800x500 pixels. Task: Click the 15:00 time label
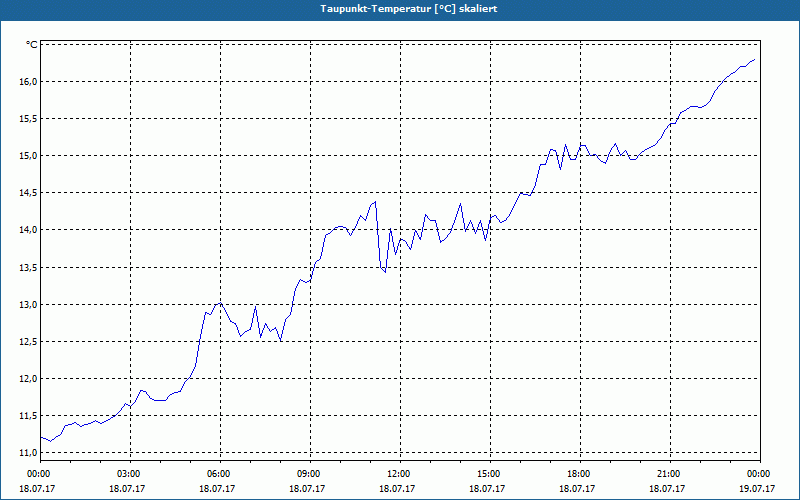point(490,474)
